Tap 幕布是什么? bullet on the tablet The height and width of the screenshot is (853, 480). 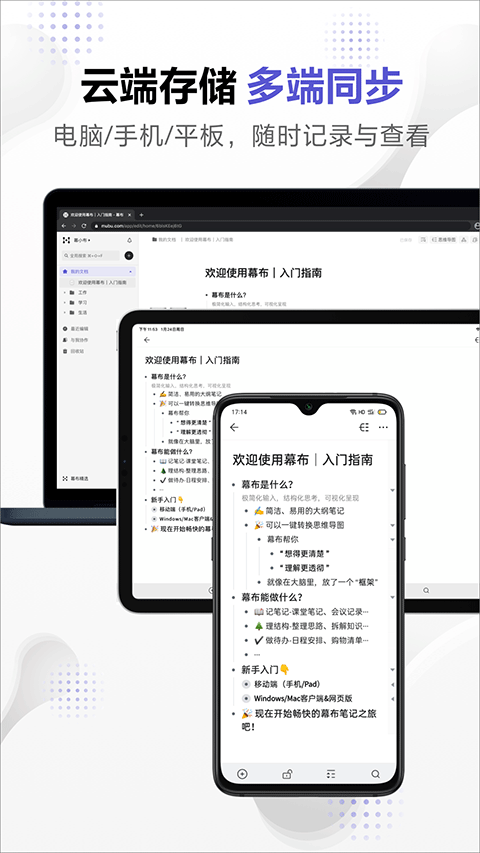169,376
